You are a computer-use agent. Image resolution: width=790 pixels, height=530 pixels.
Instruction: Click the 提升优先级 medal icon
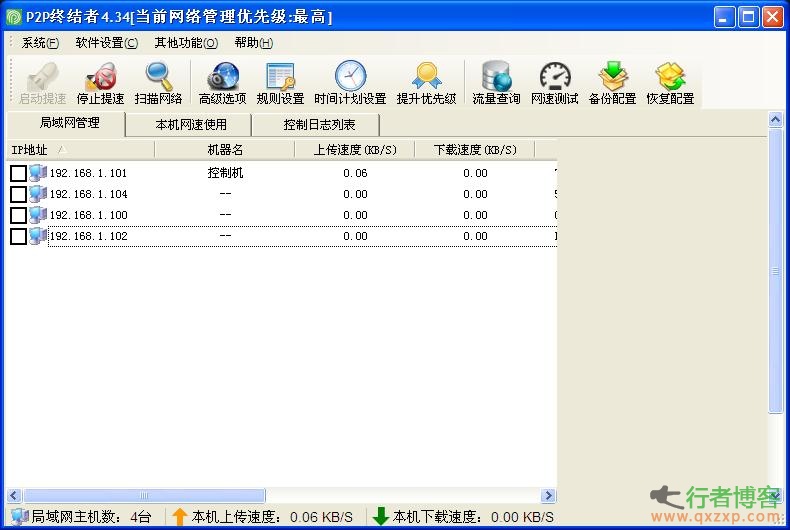(x=426, y=76)
